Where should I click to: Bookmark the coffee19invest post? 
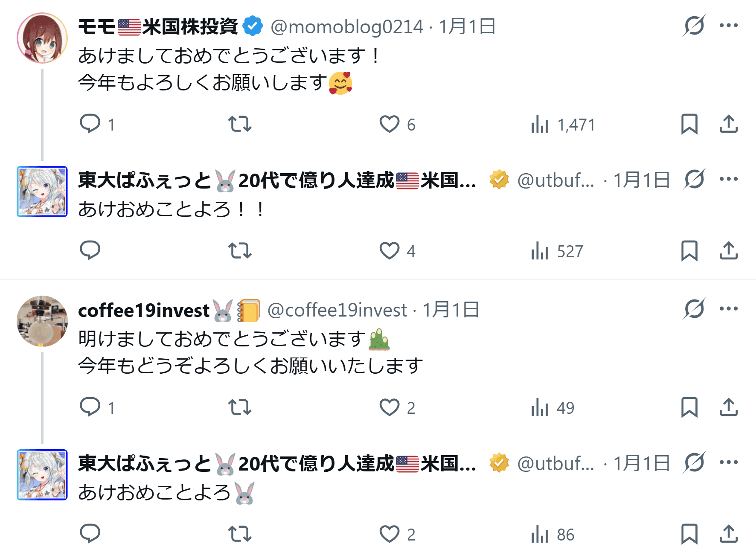[x=689, y=407]
